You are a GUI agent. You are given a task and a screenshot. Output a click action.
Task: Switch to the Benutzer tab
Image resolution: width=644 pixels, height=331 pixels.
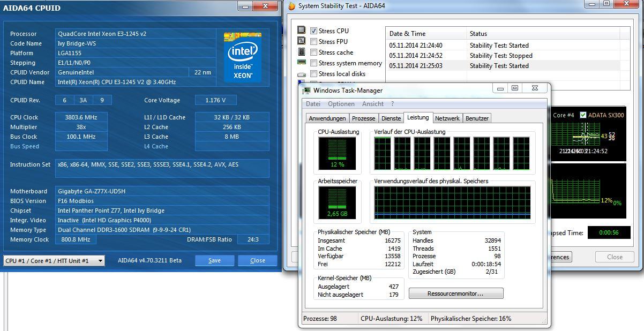pyautogui.click(x=477, y=118)
